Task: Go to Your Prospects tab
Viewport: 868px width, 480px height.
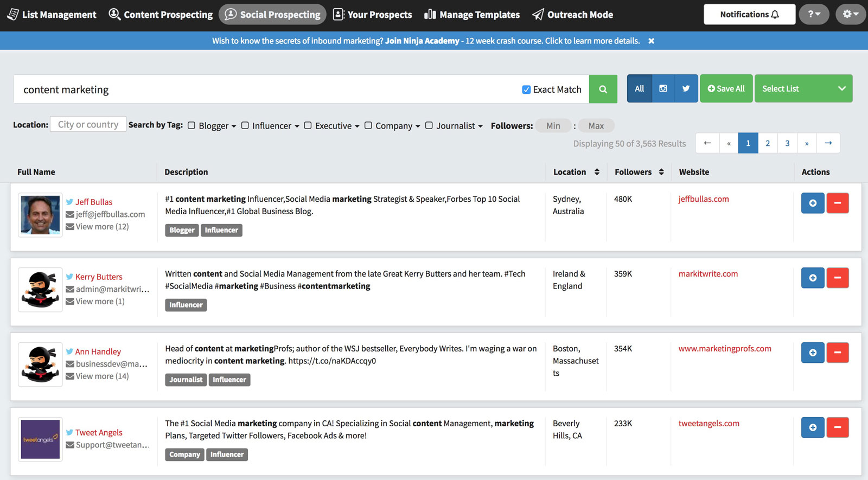Action: pyautogui.click(x=372, y=15)
